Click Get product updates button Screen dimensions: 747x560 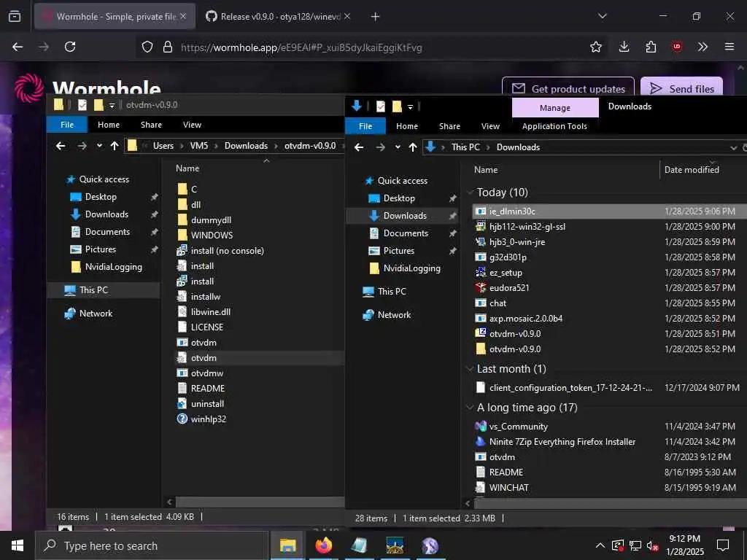click(568, 88)
